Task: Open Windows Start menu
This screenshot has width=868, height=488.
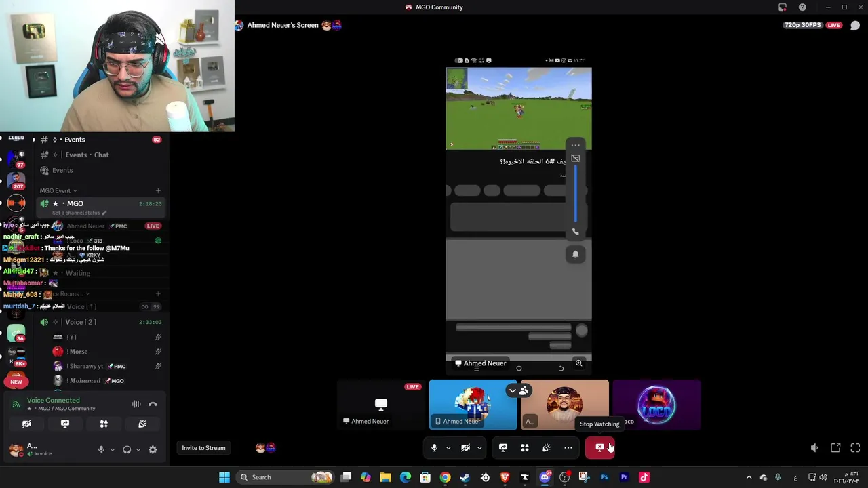Action: click(224, 477)
